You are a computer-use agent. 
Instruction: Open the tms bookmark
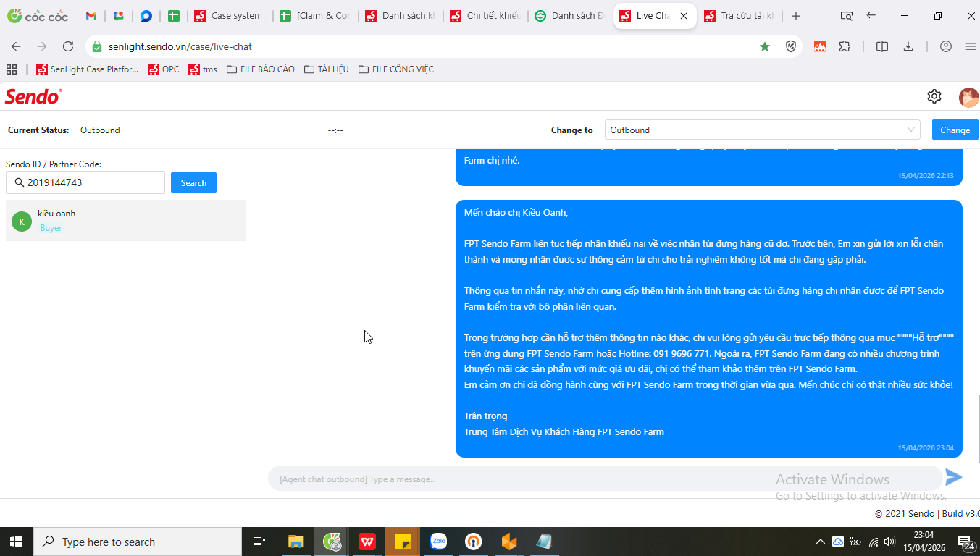(203, 69)
